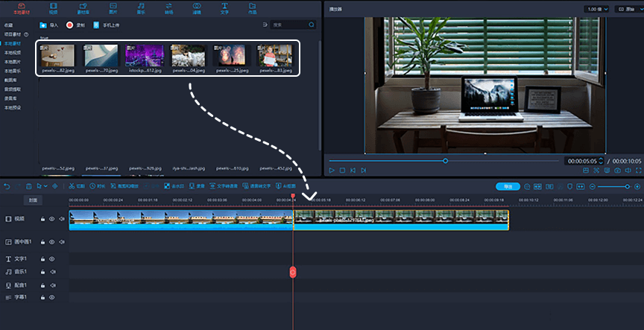Hide the subtitle track with eye icon
644x330 pixels.
point(51,297)
